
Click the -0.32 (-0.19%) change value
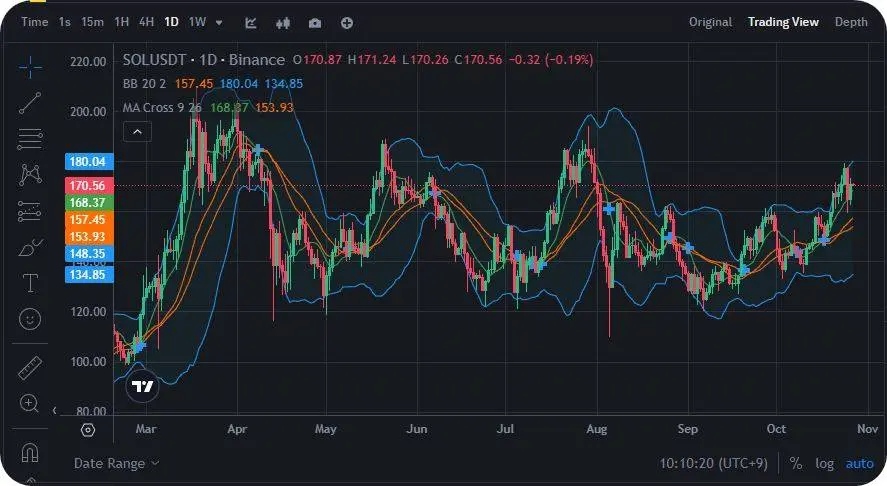point(551,59)
